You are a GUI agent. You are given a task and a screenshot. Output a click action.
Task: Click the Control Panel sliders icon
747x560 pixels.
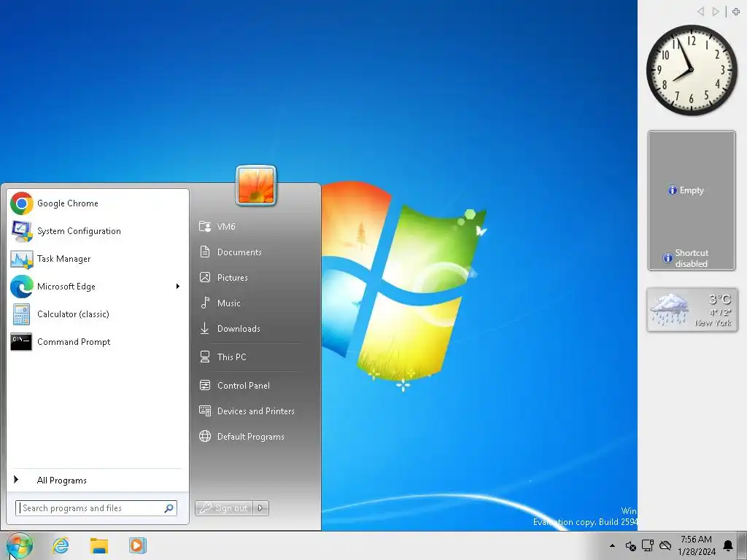205,385
